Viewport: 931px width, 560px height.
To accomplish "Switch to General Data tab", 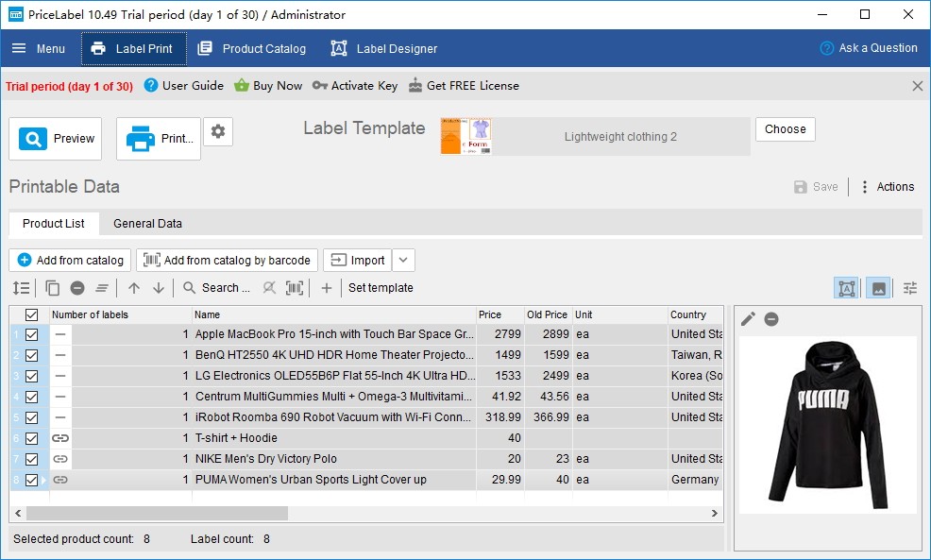I will 147,223.
